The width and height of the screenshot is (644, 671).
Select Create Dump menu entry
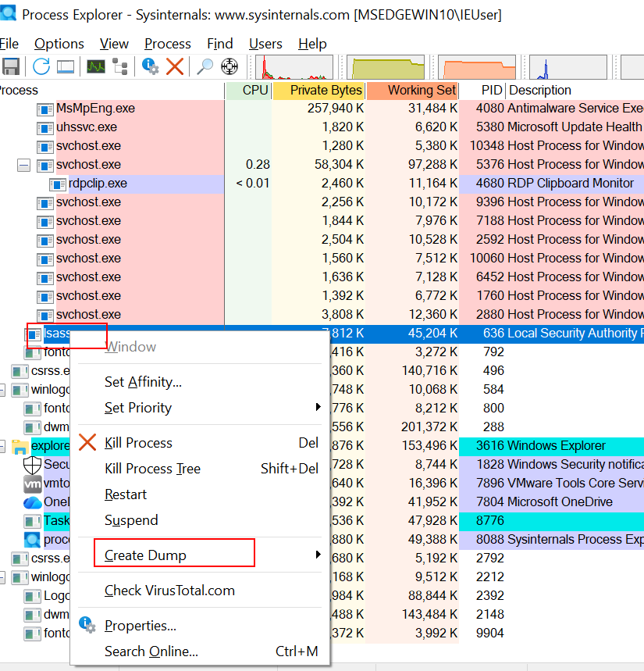pos(200,555)
